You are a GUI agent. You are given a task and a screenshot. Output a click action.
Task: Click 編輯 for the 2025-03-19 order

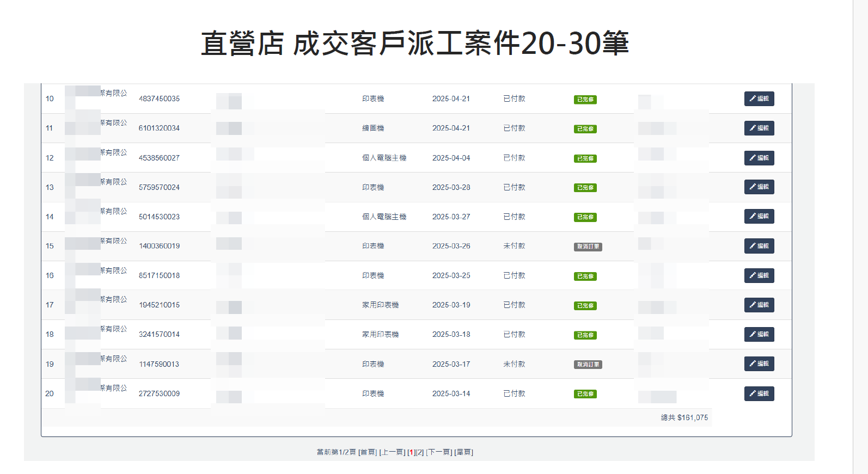pos(759,305)
